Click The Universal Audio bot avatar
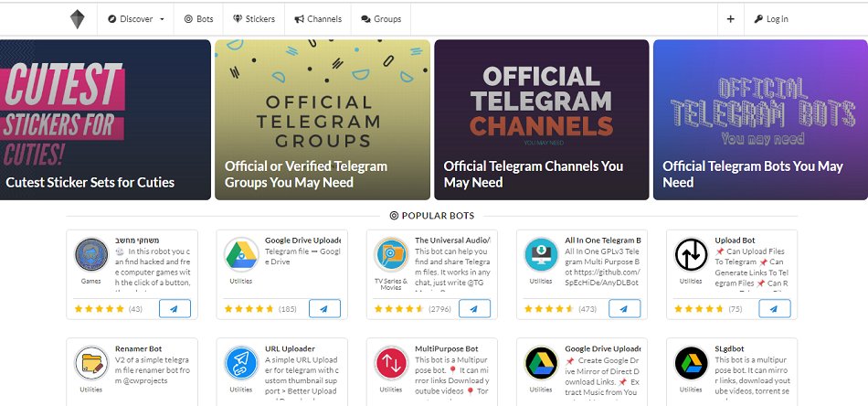This screenshot has height=406, width=868. click(x=391, y=255)
